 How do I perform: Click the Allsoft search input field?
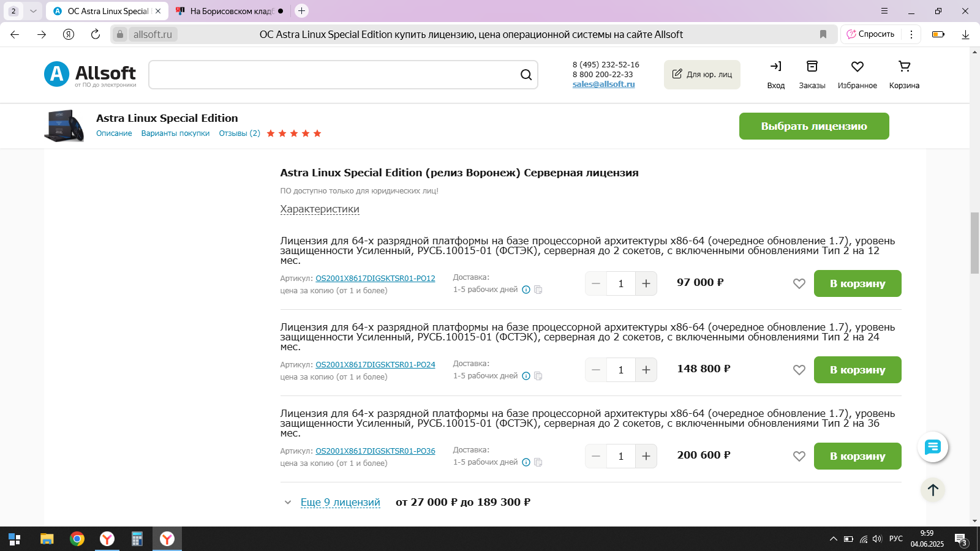334,75
